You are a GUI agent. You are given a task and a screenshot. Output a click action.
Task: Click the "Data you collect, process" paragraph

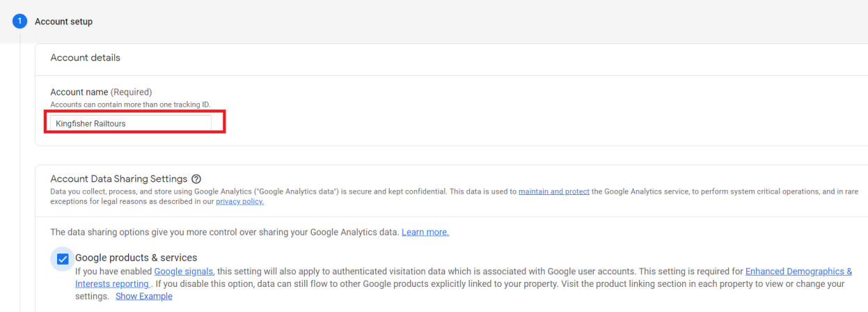pyautogui.click(x=278, y=192)
